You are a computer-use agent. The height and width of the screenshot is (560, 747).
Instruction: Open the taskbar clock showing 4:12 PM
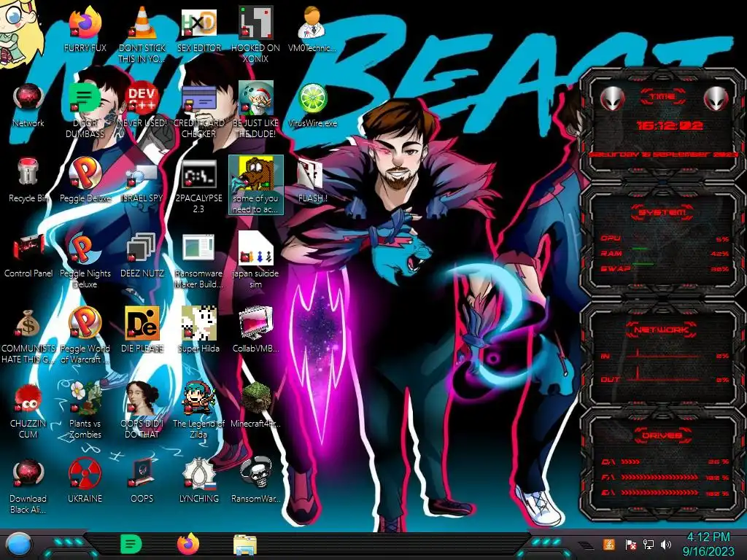pyautogui.click(x=708, y=544)
